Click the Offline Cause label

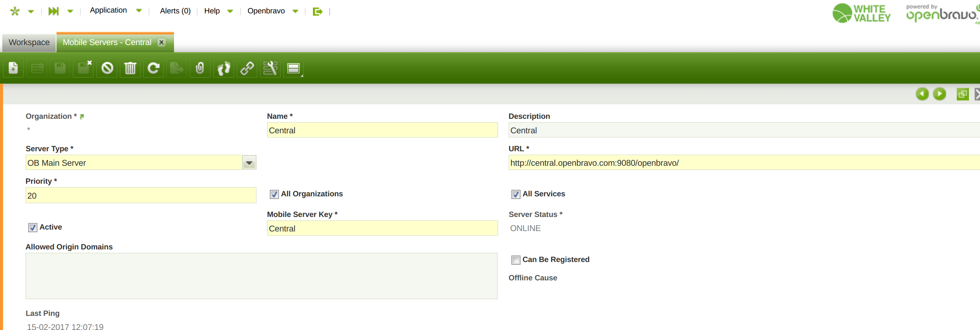(533, 278)
